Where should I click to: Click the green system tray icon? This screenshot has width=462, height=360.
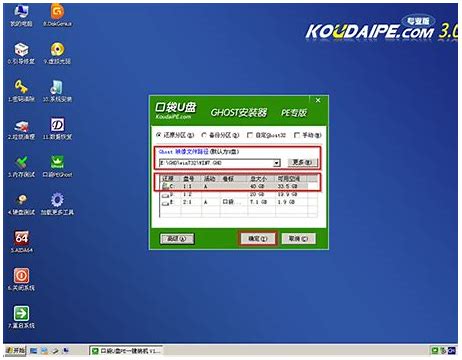click(435, 351)
